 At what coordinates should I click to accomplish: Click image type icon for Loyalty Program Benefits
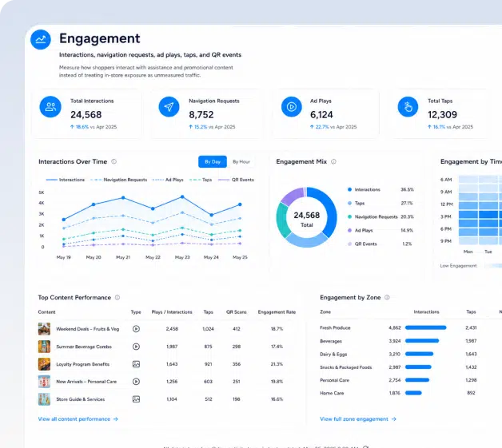[136, 364]
